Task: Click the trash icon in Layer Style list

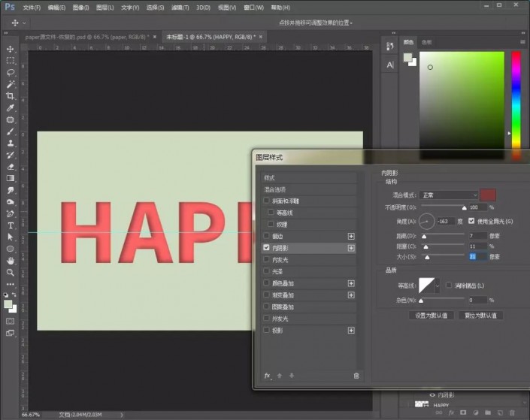Action: click(356, 376)
